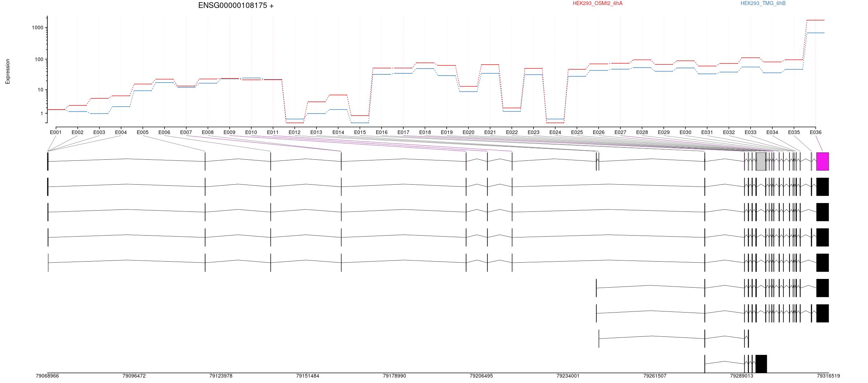
Task: Select genomic coordinate 79123978
Action: (x=221, y=376)
